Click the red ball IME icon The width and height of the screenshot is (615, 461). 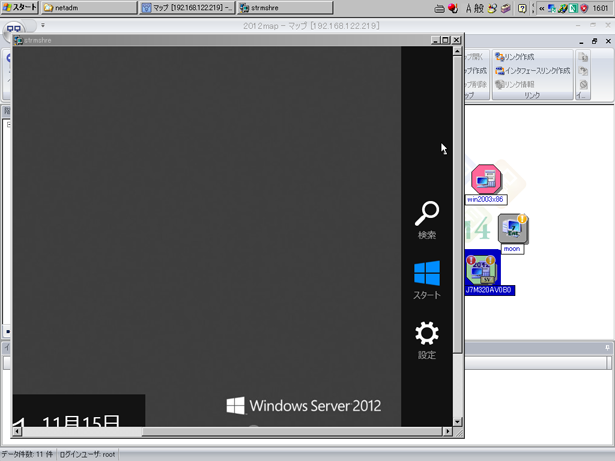pos(453,8)
